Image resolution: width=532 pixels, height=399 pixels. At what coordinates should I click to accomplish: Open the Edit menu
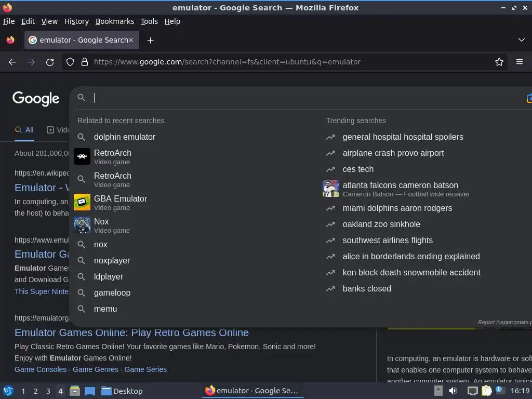click(28, 21)
